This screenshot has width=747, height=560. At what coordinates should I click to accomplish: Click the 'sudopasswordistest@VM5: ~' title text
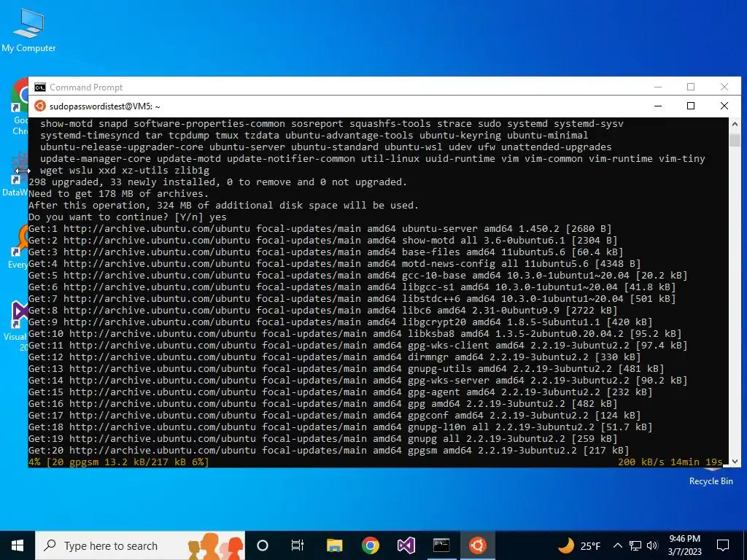(x=105, y=106)
